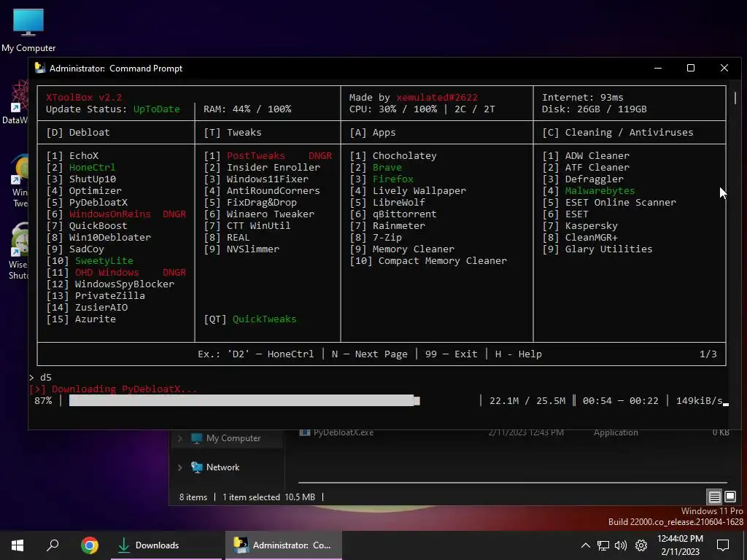Select PyDebloatX.exe file in Explorer
Screen dimensions: 747x560
(344, 432)
